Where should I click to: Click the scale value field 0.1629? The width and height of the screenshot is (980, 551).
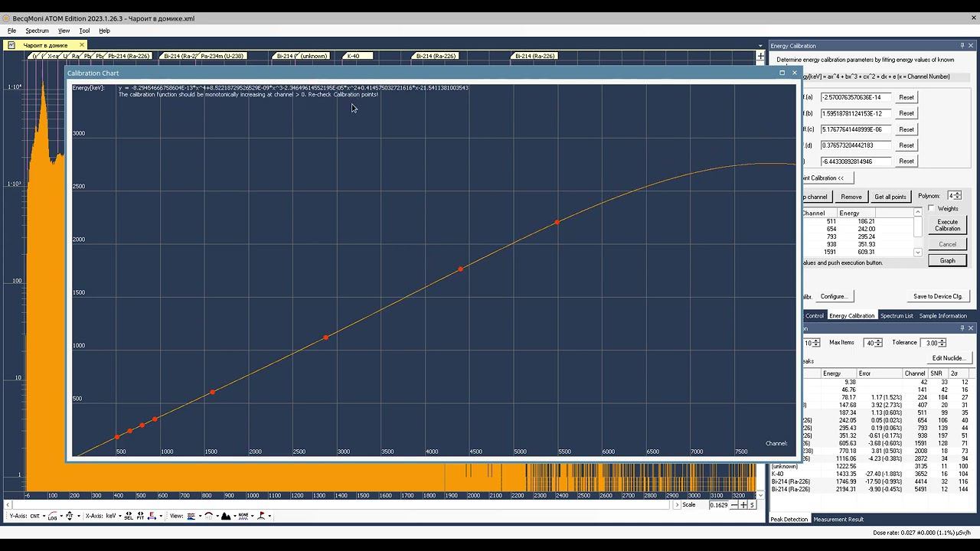[718, 505]
